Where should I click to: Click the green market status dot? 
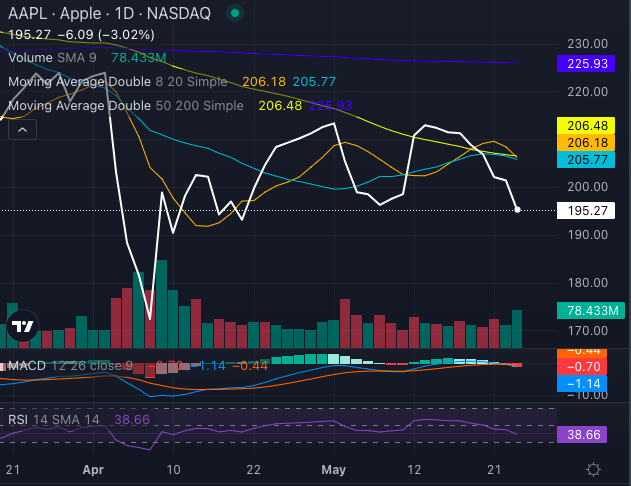click(235, 13)
